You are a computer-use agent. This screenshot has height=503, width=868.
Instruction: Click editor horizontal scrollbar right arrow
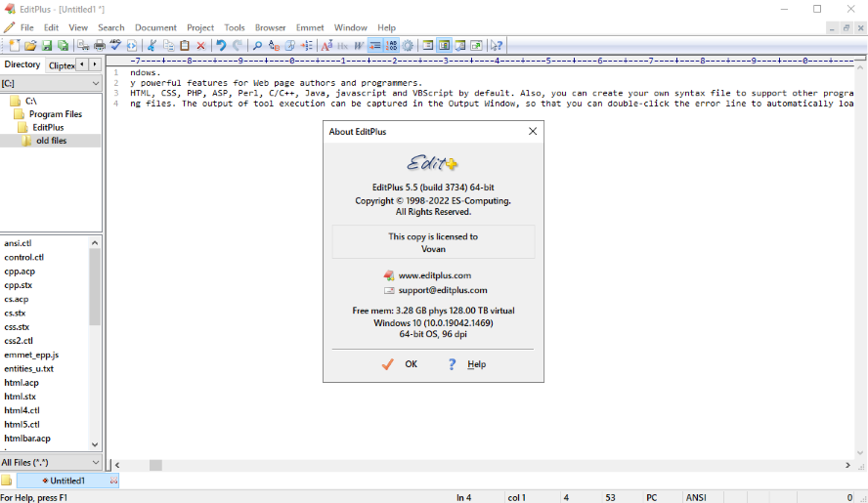click(847, 465)
